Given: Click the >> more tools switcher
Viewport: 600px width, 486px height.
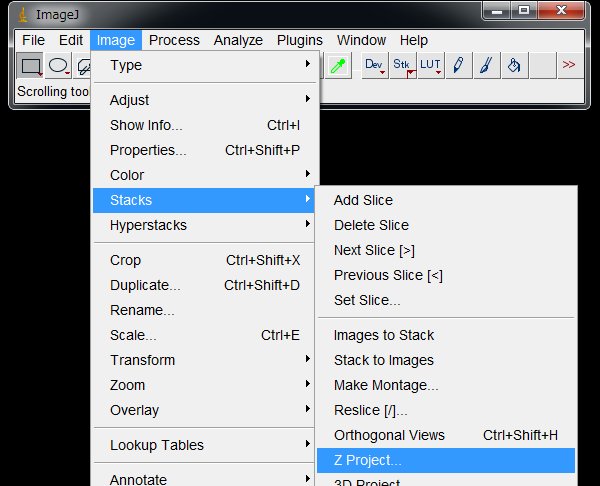Looking at the screenshot, I should pyautogui.click(x=569, y=65).
